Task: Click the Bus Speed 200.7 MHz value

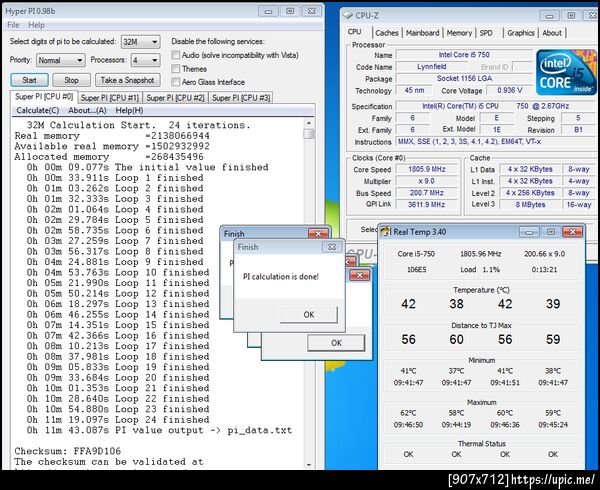Action: pos(427,193)
